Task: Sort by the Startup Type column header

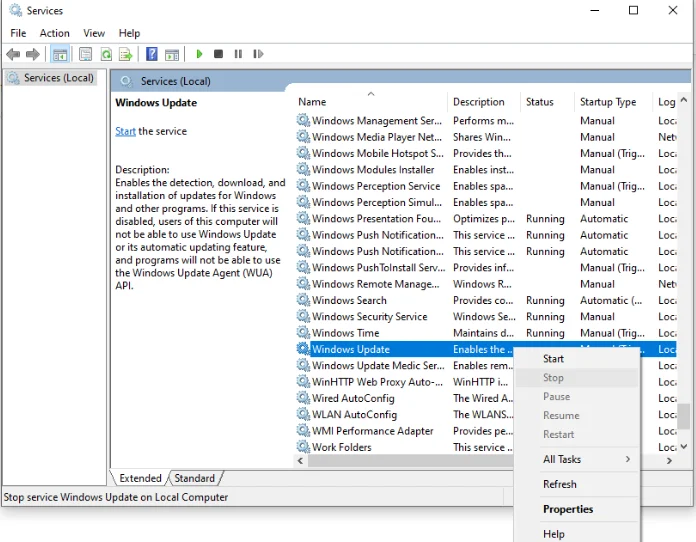Action: [613, 102]
